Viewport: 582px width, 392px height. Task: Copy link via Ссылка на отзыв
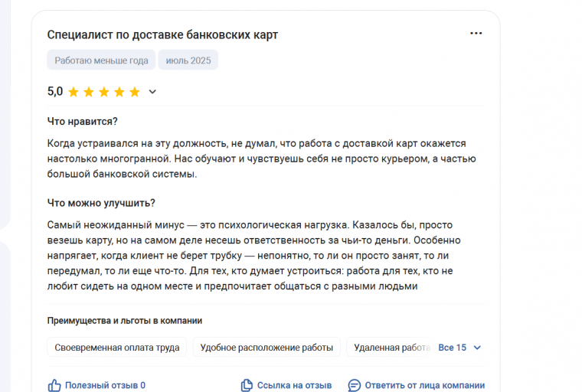pyautogui.click(x=294, y=385)
